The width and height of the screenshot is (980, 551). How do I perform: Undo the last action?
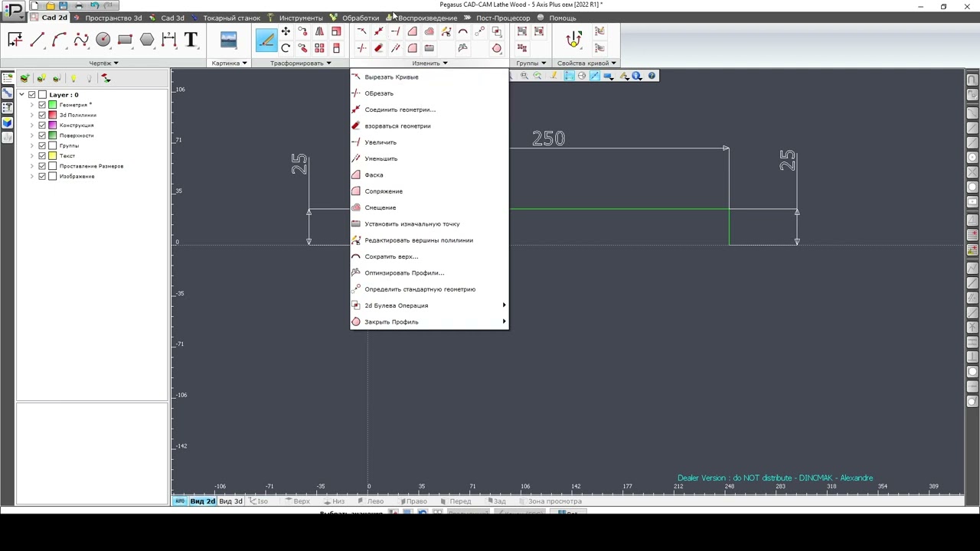pos(94,5)
